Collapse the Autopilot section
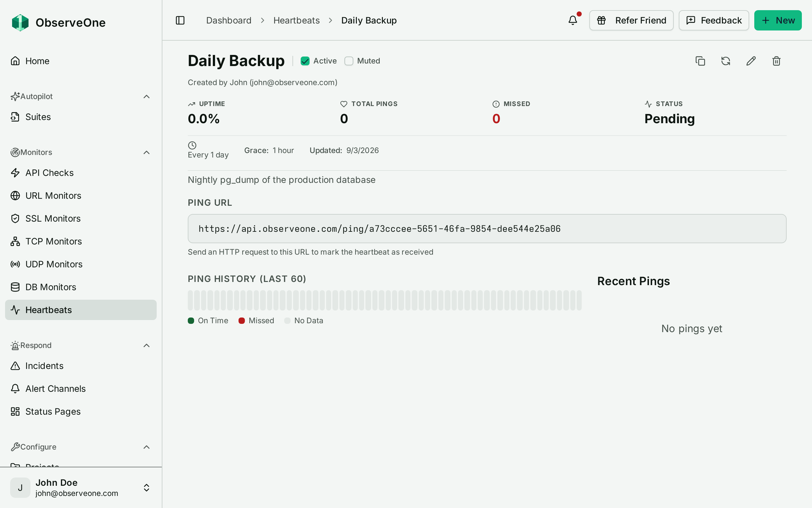 pos(146,97)
